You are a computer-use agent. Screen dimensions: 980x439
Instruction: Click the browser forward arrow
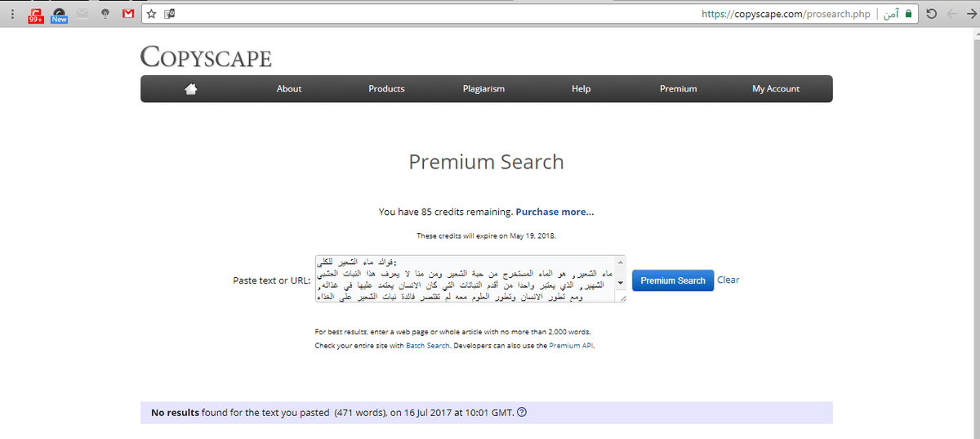point(970,14)
